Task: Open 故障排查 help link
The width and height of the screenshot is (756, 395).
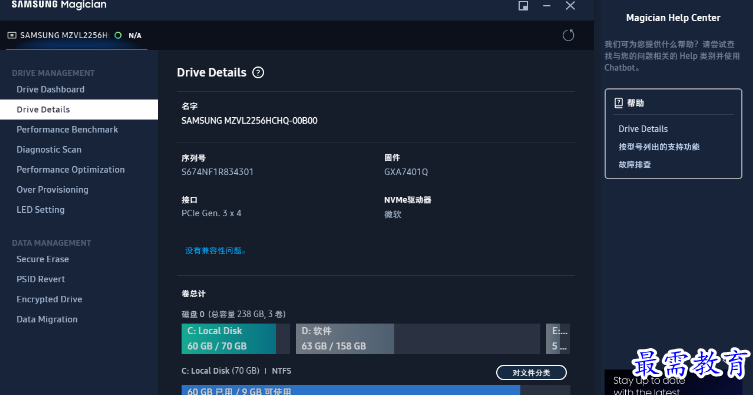Action: point(634,164)
